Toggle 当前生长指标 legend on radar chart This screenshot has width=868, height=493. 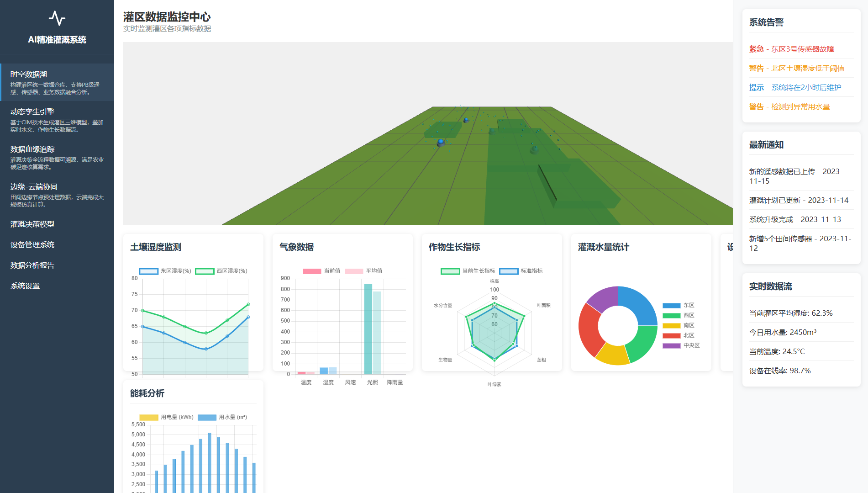[x=468, y=271]
